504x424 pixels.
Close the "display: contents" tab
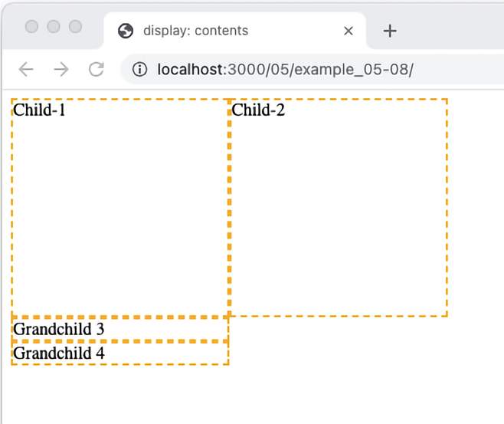coord(349,31)
